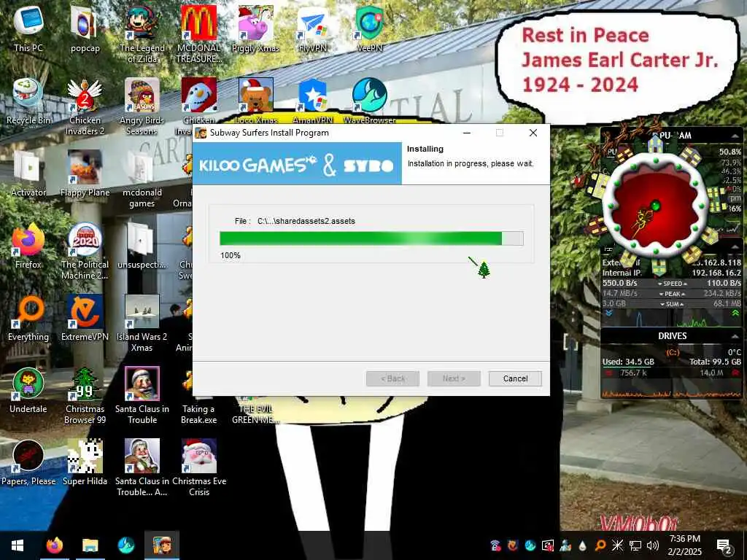Open the MCDONAL TREASURE desktop shortcut
The image size is (747, 560).
pos(198,34)
